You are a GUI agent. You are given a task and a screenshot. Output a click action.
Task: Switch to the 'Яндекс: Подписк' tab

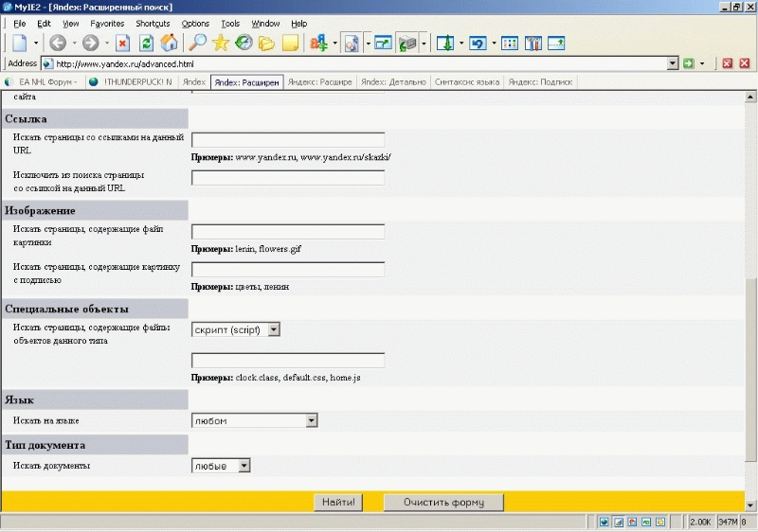[540, 82]
